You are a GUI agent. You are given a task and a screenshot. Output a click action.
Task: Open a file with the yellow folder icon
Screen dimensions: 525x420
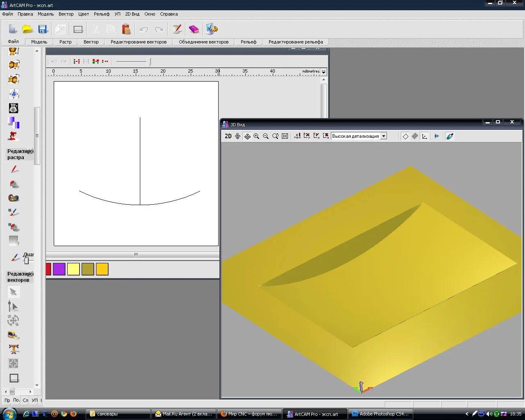click(27, 29)
